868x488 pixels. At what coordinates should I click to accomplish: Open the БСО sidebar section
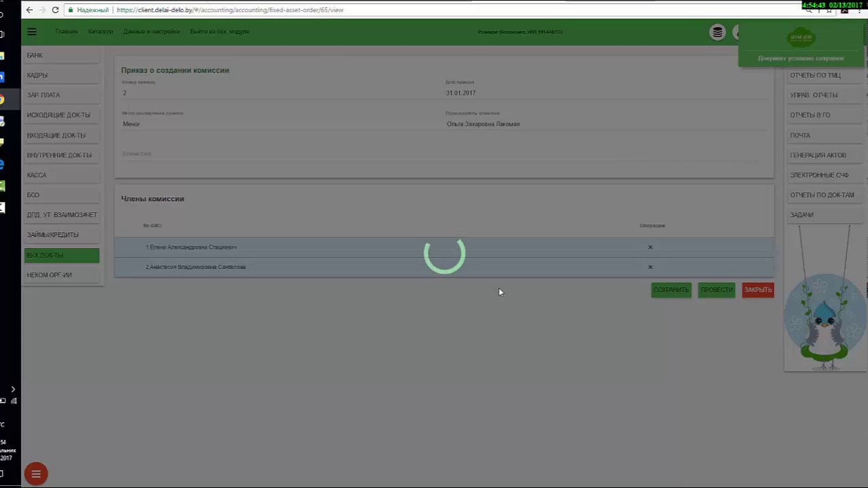(62, 195)
